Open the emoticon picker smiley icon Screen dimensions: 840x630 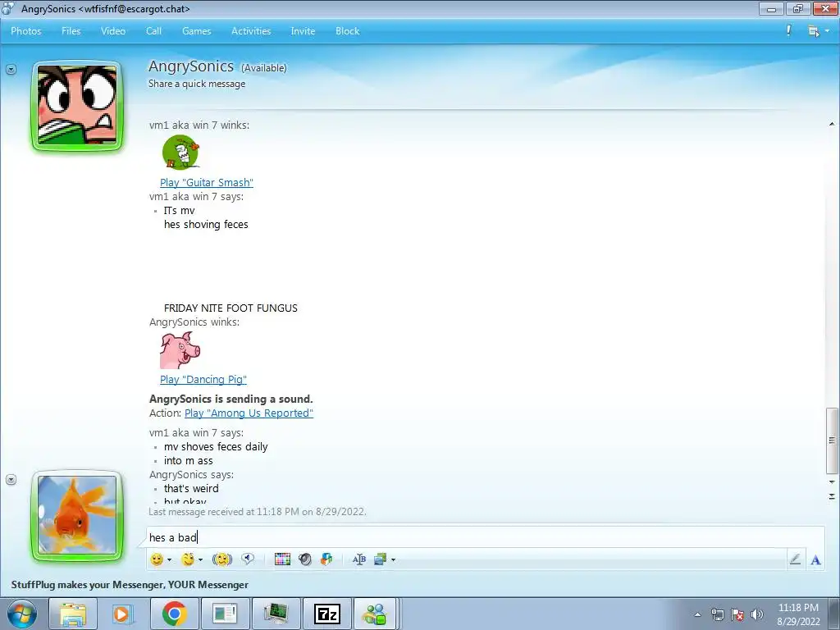coord(157,559)
